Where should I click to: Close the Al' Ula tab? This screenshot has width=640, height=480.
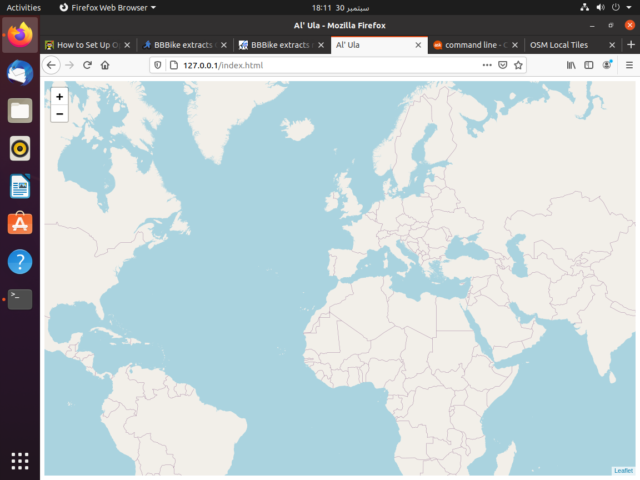coord(418,45)
